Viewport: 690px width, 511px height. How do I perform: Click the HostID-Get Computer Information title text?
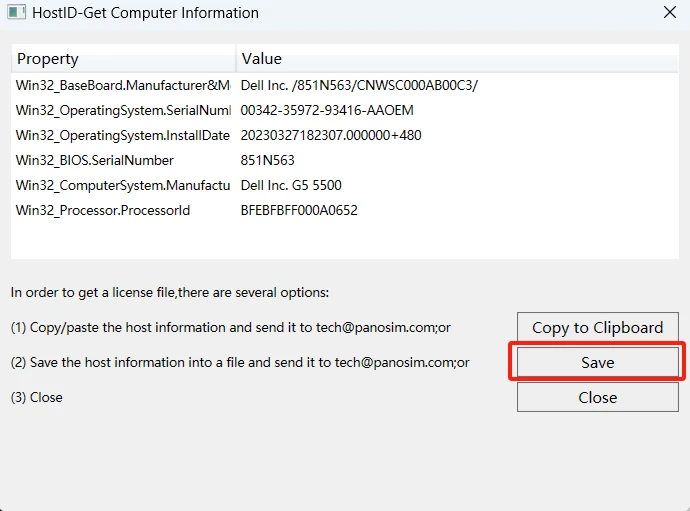[x=146, y=13]
